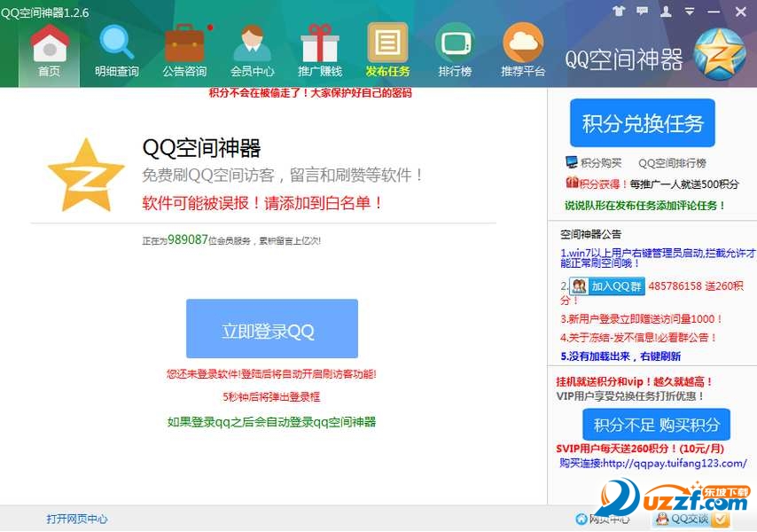Click the 免费刷QQ空间访客 description text
The width and height of the screenshot is (757, 532).
coord(282,175)
